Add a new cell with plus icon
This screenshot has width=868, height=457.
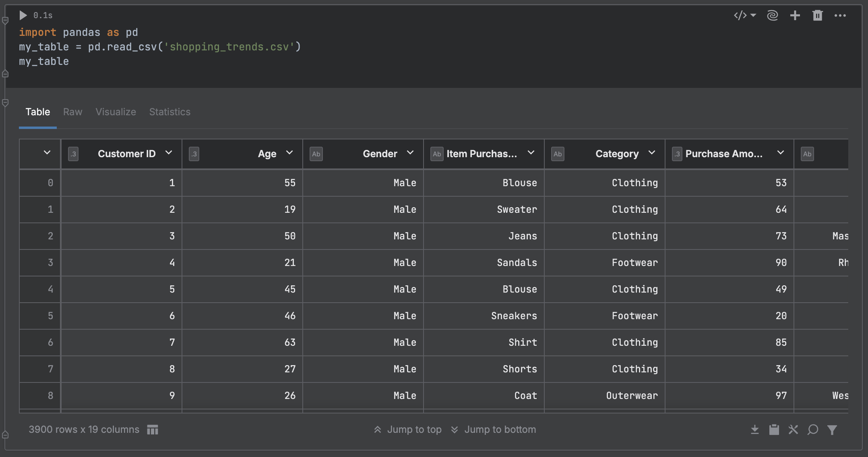[x=795, y=15]
